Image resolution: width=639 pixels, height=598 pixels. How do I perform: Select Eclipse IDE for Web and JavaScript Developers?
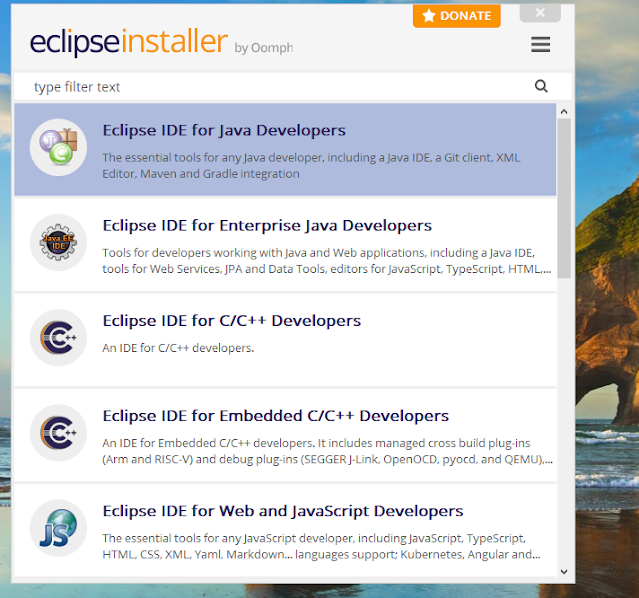coord(285,530)
